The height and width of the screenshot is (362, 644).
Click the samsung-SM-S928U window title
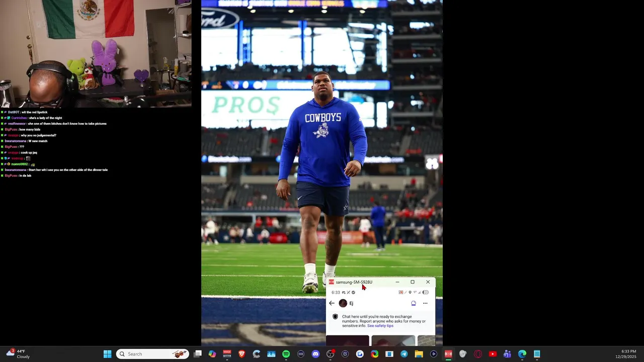click(x=354, y=282)
